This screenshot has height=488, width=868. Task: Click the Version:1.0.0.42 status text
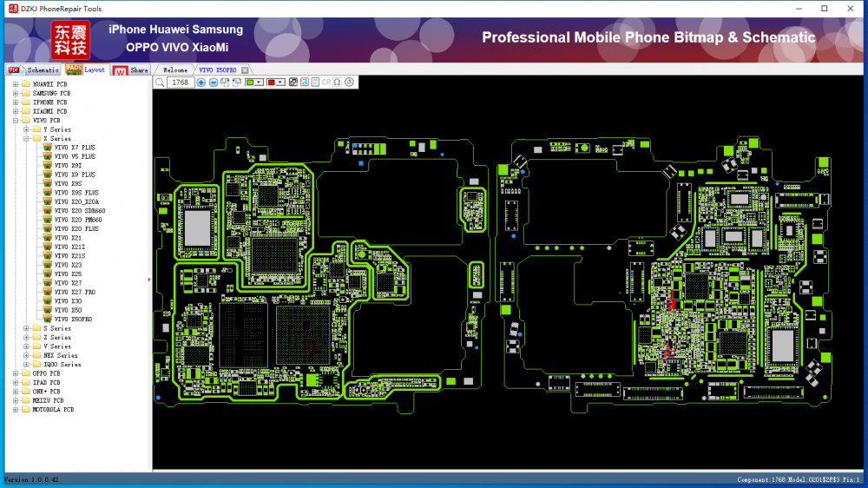click(x=31, y=479)
